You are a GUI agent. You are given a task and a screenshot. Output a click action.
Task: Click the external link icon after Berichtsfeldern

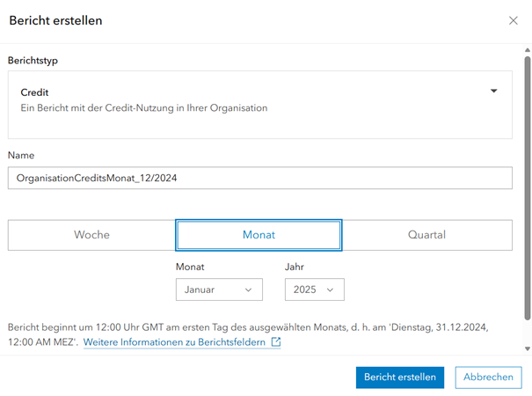[276, 341]
